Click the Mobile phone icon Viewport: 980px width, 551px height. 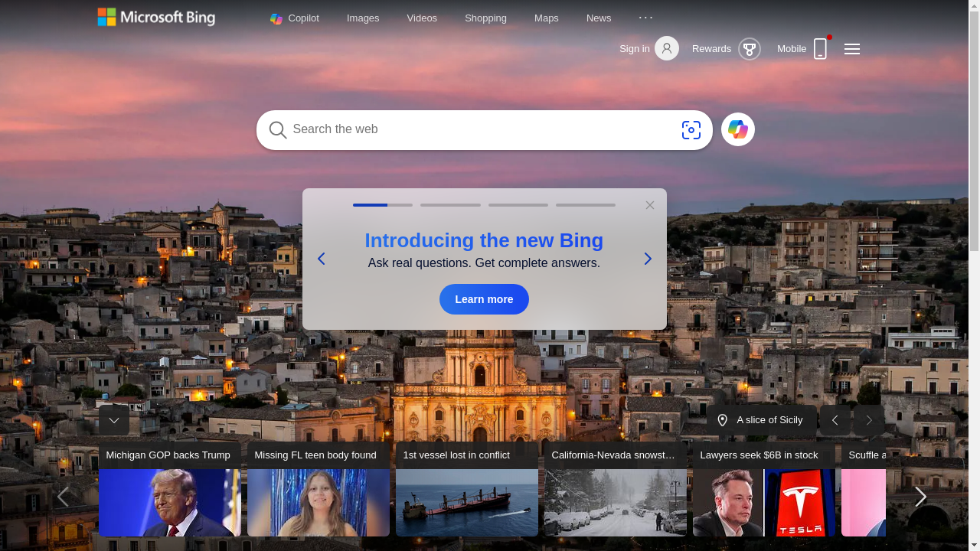[x=820, y=49]
